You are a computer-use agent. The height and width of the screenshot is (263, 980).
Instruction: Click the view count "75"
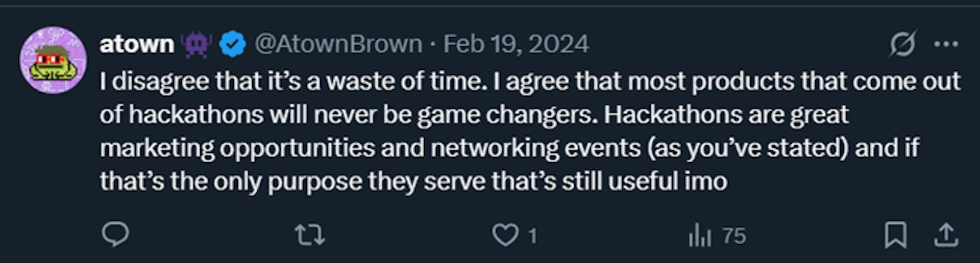[x=734, y=236]
